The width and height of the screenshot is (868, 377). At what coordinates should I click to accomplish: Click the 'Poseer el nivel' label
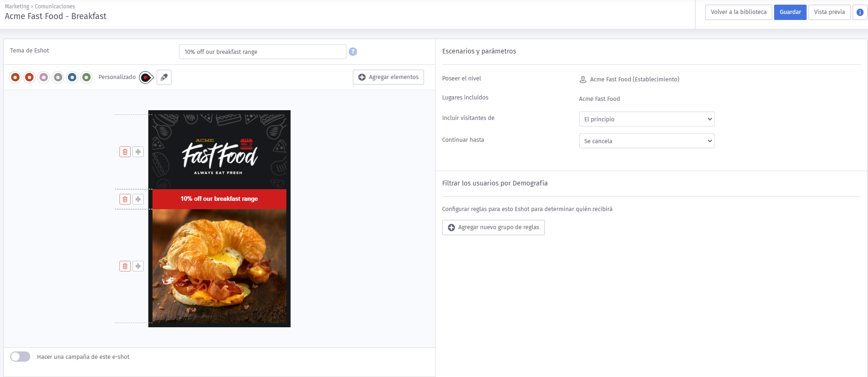(462, 79)
